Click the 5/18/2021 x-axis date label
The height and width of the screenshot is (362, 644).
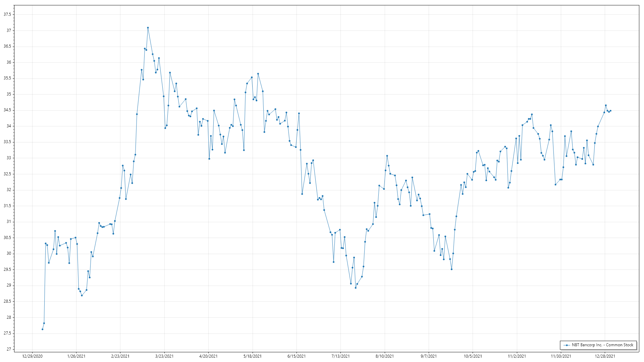pos(252,356)
